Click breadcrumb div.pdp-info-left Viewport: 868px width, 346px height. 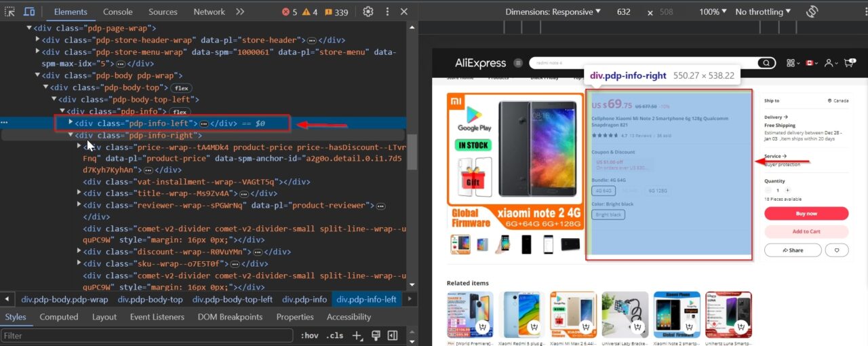pos(367,299)
